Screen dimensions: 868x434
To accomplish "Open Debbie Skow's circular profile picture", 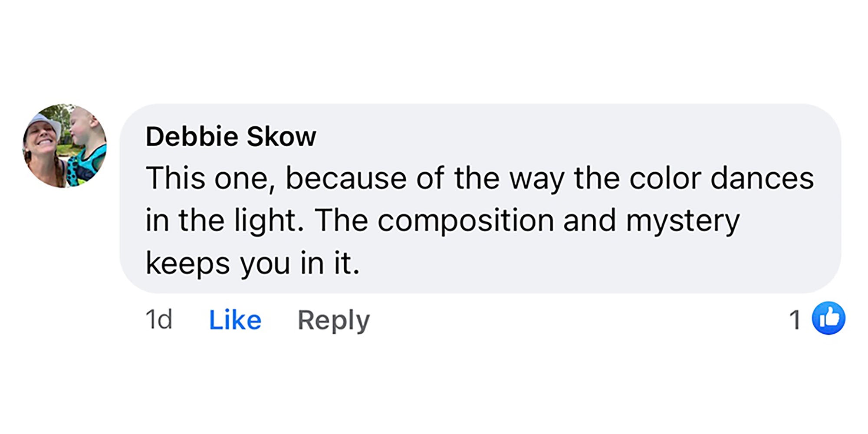I will [x=65, y=146].
